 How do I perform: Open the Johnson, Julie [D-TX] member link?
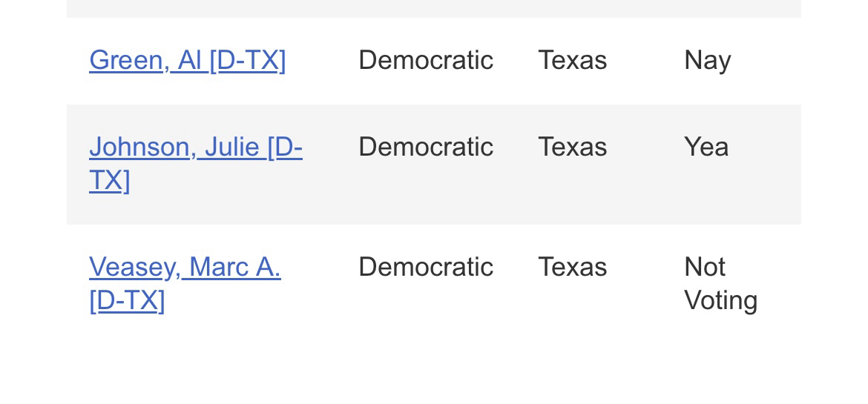[x=195, y=148]
